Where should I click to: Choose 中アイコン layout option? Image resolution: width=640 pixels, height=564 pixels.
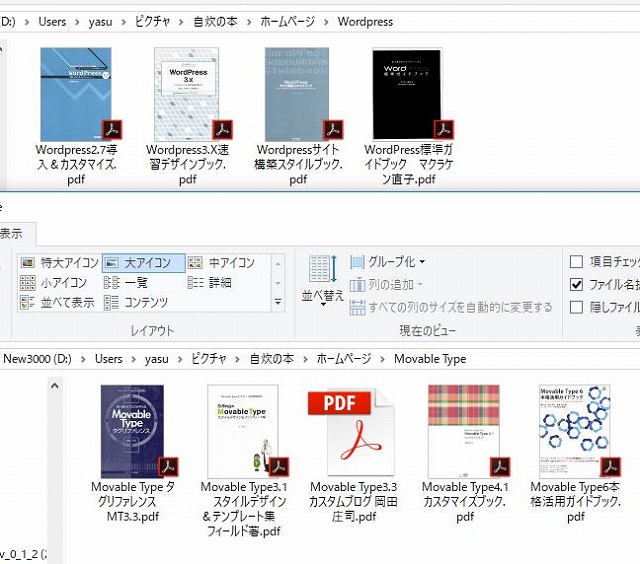(x=222, y=263)
